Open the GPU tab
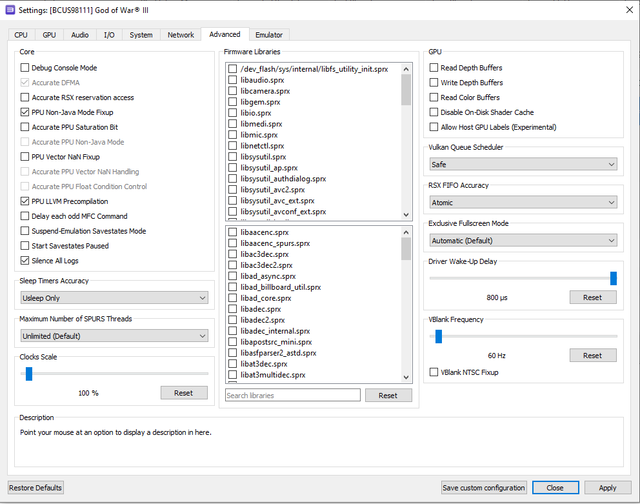The height and width of the screenshot is (504, 640). [49, 35]
